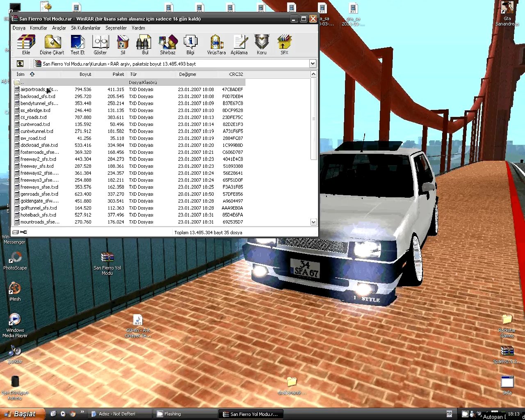The height and width of the screenshot is (420, 525).
Task: Click the Göster (View) toolbar icon
Action: (x=100, y=45)
